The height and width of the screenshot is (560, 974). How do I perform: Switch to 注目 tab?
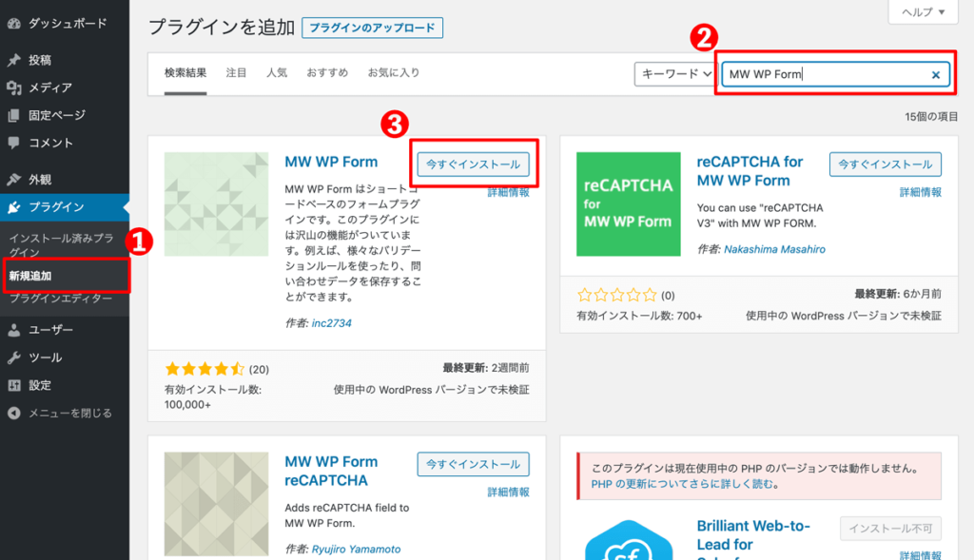coord(236,73)
